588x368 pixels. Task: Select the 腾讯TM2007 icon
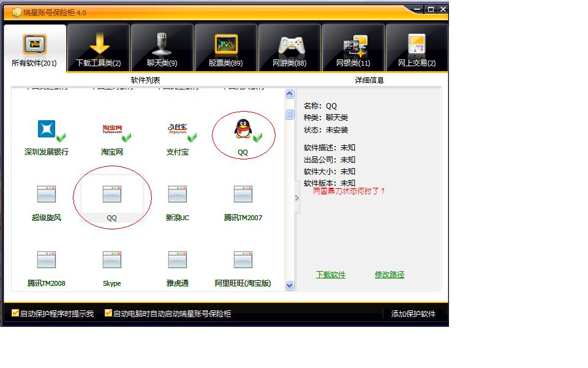[243, 194]
